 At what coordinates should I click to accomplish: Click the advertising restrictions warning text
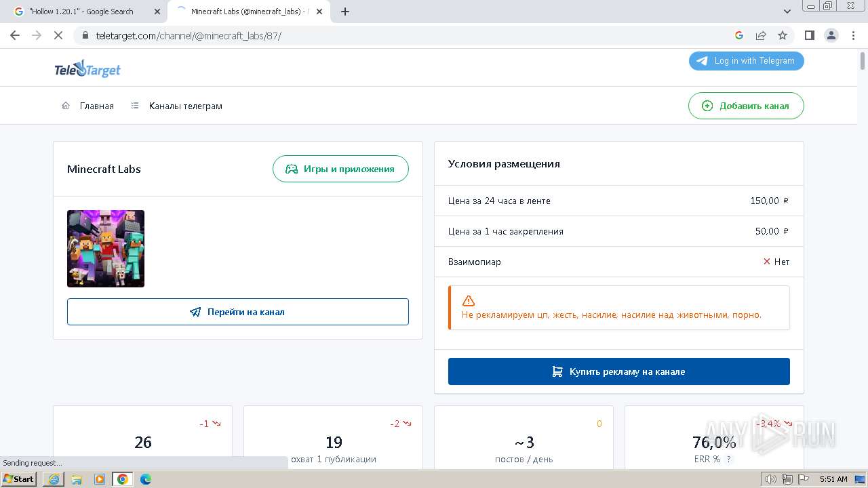click(x=612, y=314)
